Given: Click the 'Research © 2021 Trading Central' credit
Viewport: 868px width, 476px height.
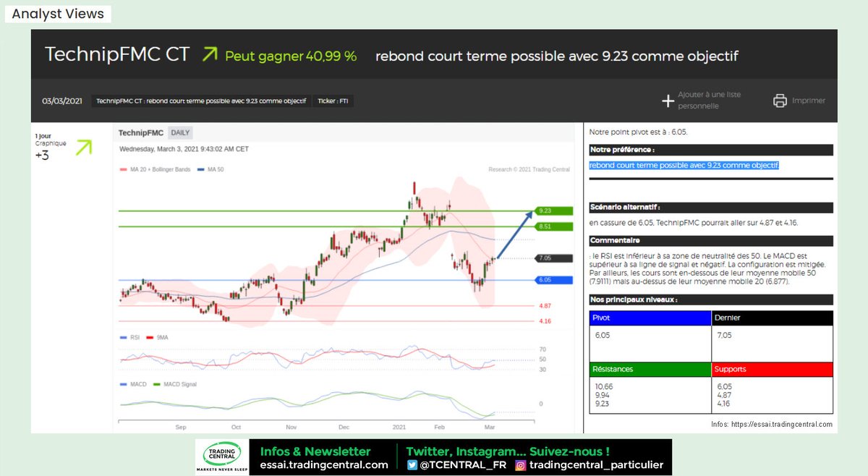Looking at the screenshot, I should 530,170.
